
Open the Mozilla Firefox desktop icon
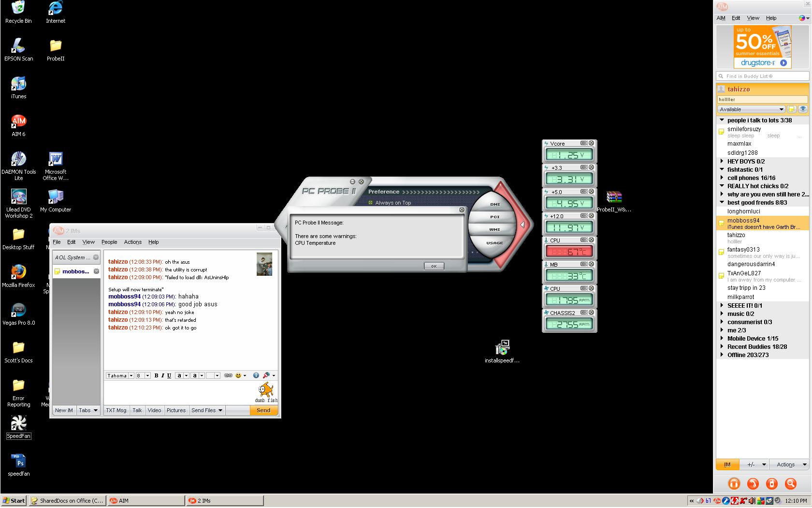pos(18,276)
